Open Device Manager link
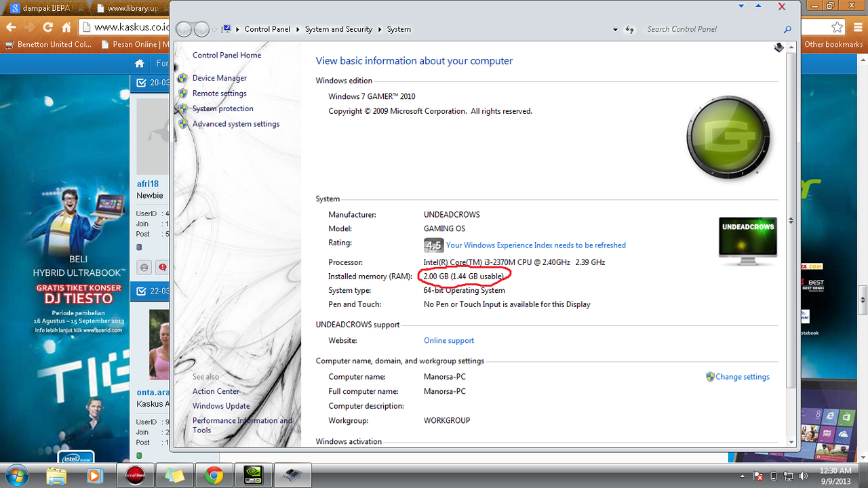Viewport: 868px width, 488px height. click(219, 78)
